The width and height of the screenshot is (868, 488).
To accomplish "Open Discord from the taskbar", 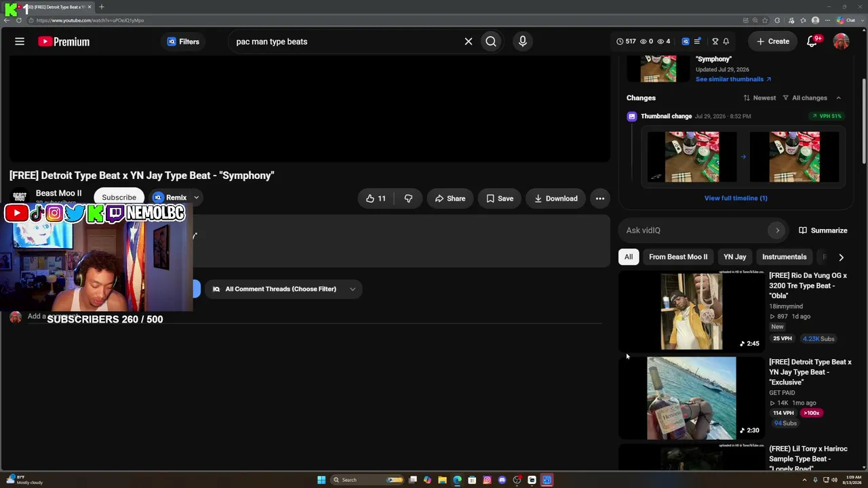I will coord(502,480).
